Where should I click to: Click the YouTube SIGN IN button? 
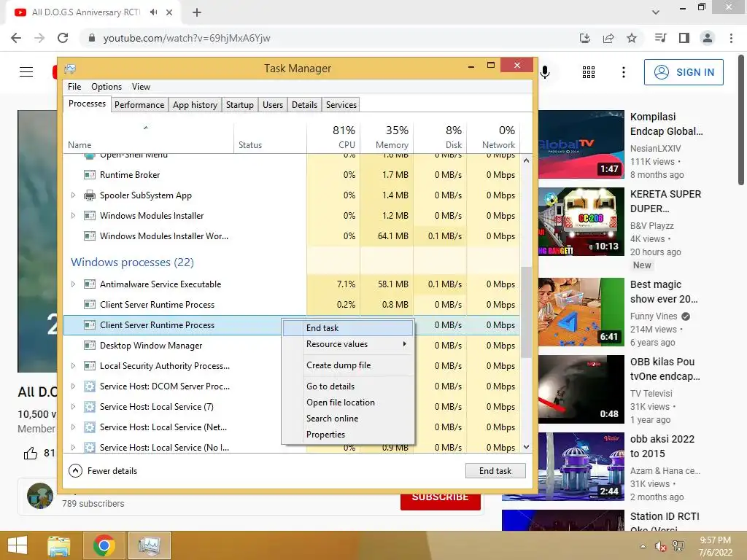pos(684,72)
